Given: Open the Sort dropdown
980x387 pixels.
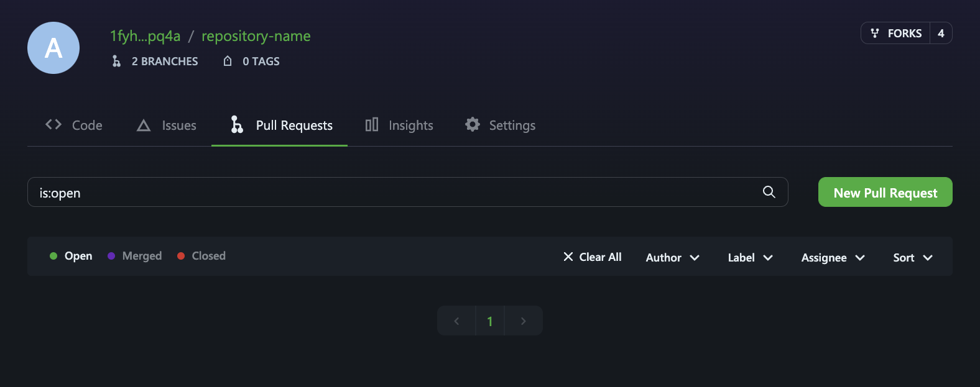Looking at the screenshot, I should point(913,257).
